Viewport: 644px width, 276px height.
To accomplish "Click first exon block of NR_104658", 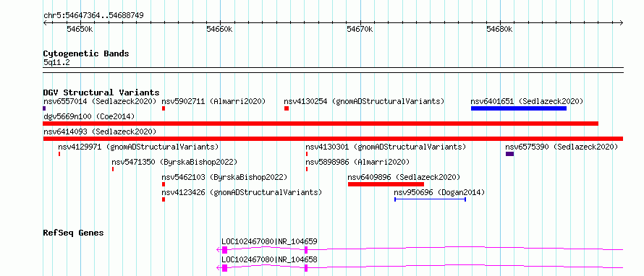I will click(x=224, y=268).
